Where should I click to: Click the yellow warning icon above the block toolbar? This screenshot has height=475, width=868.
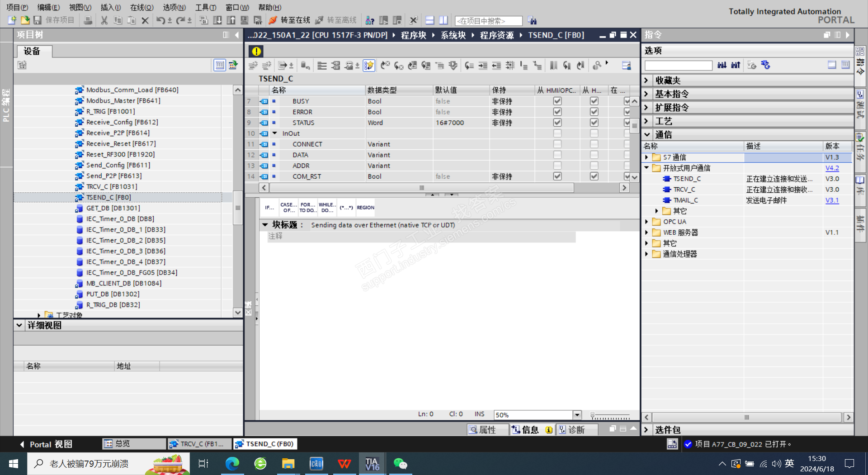click(256, 51)
